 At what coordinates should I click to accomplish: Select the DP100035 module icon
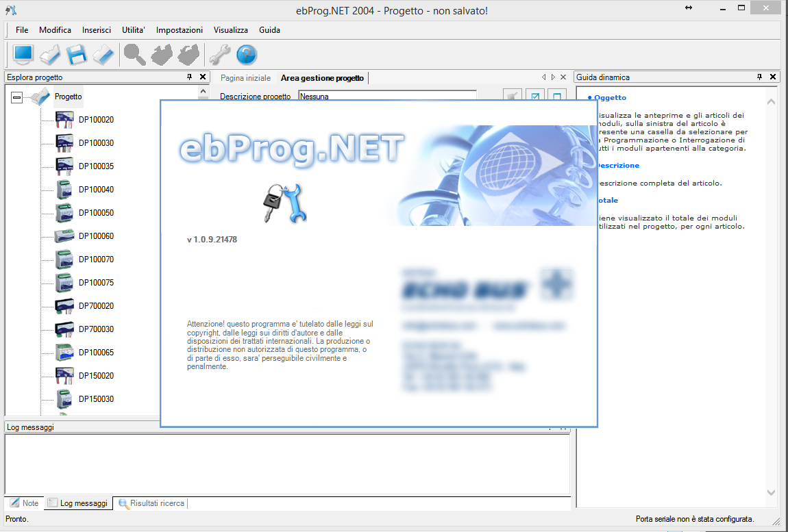[64, 166]
